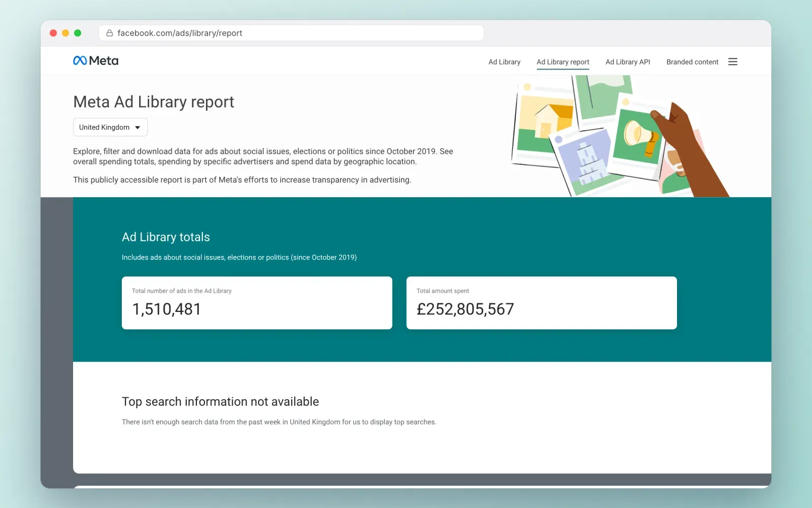Click the Meta logo

[95, 61]
